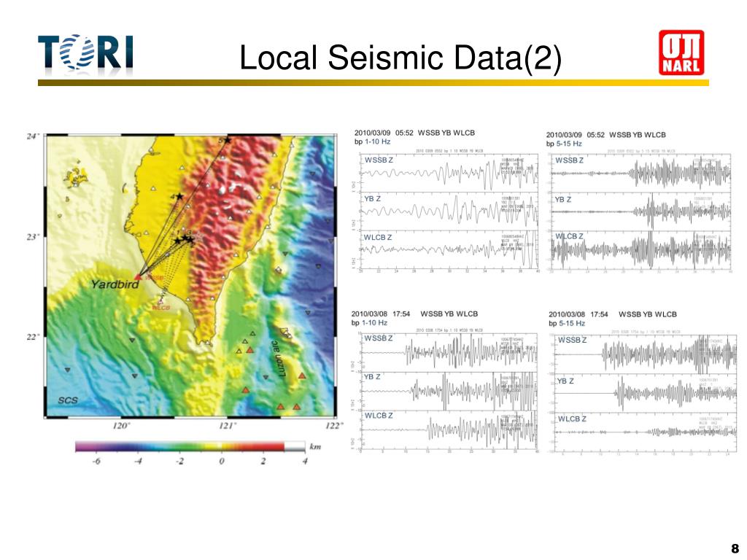Click the 24° latitude axis label

(x=32, y=136)
